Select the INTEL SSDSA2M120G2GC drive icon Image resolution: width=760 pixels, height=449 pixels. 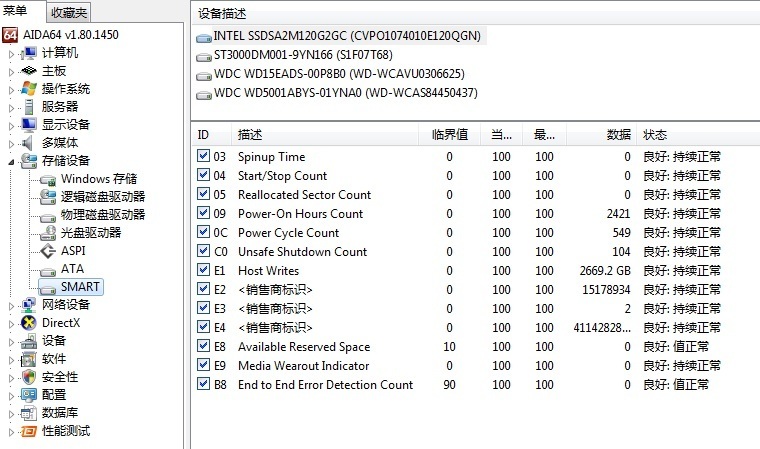pos(204,36)
